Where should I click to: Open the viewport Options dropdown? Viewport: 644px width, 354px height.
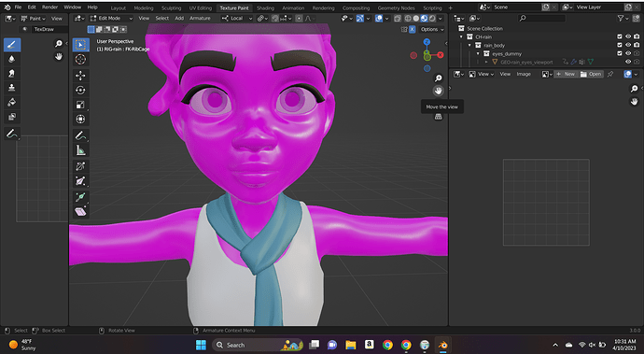pos(432,29)
